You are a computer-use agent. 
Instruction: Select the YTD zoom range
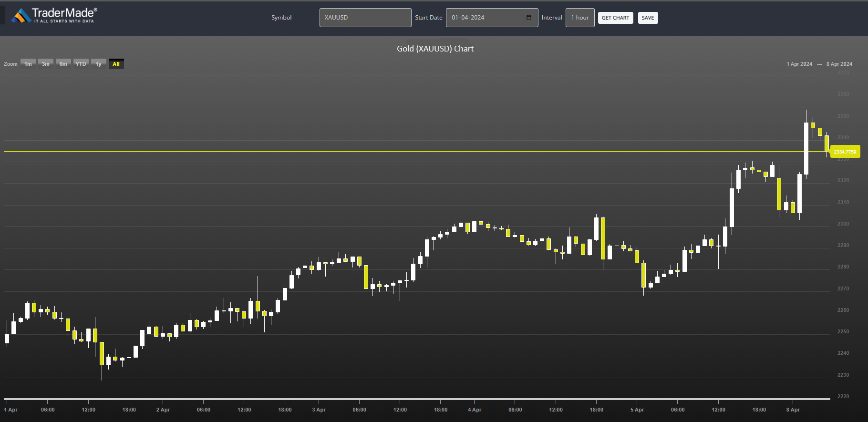[81, 64]
